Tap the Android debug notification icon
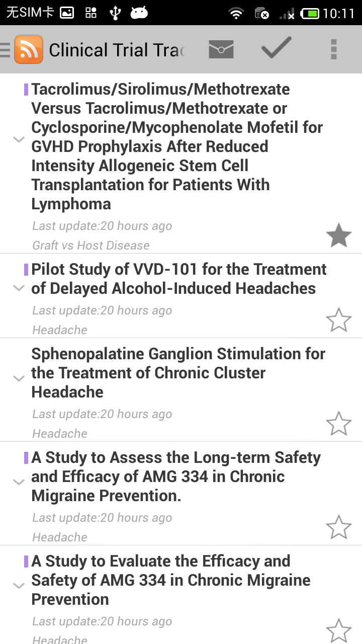 [139, 13]
